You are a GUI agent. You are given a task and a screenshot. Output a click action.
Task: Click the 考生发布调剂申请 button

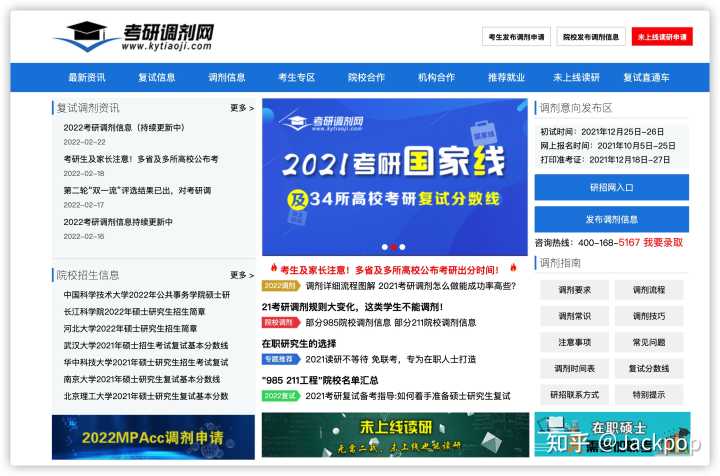click(x=517, y=37)
